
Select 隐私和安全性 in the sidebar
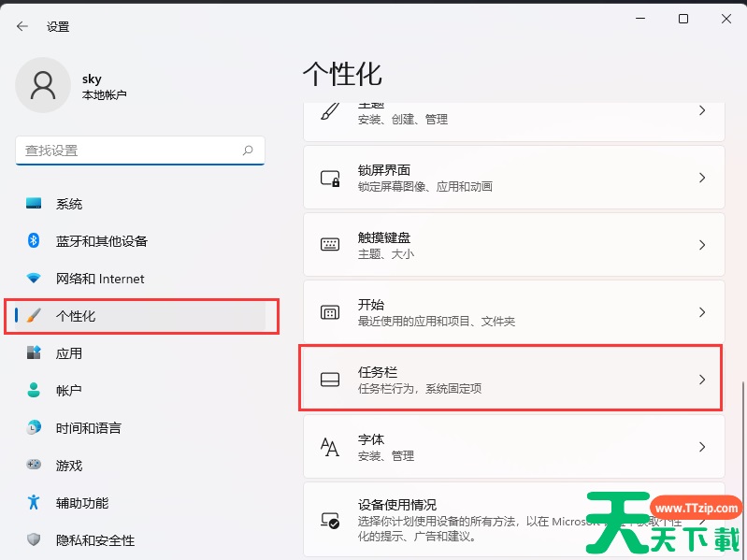[140, 539]
